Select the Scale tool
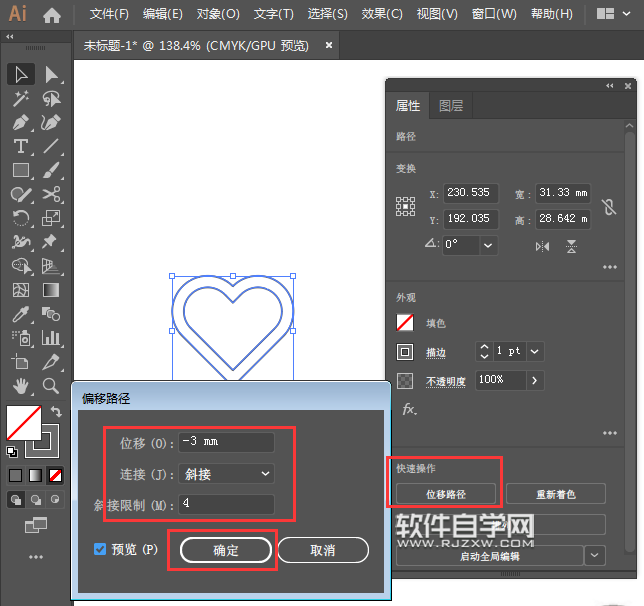 tap(51, 218)
